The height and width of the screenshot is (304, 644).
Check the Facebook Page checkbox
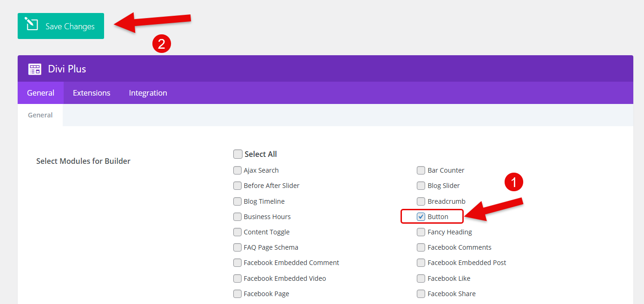(237, 294)
